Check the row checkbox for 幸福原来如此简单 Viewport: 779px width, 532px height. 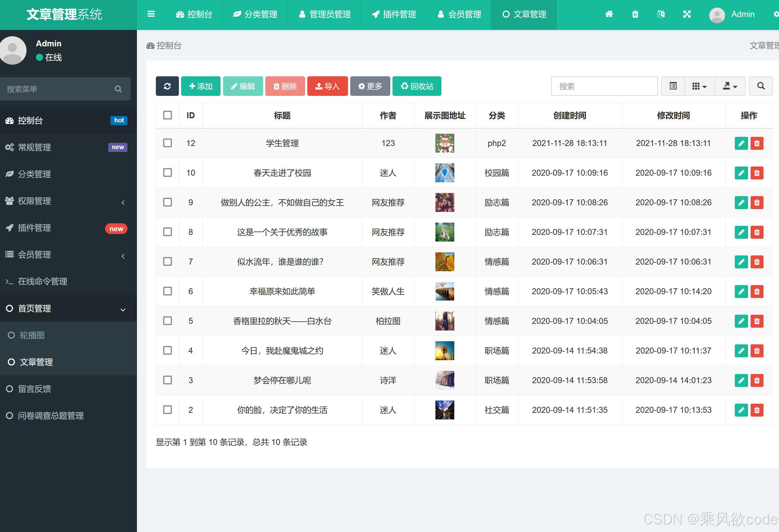(x=167, y=291)
